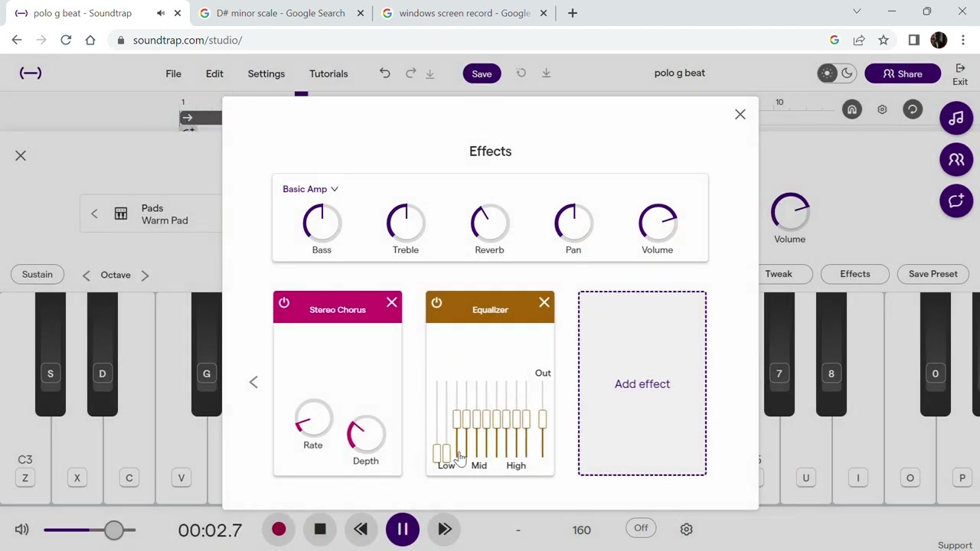Click Add effect slot
Screen dimensions: 980x551
pos(642,383)
